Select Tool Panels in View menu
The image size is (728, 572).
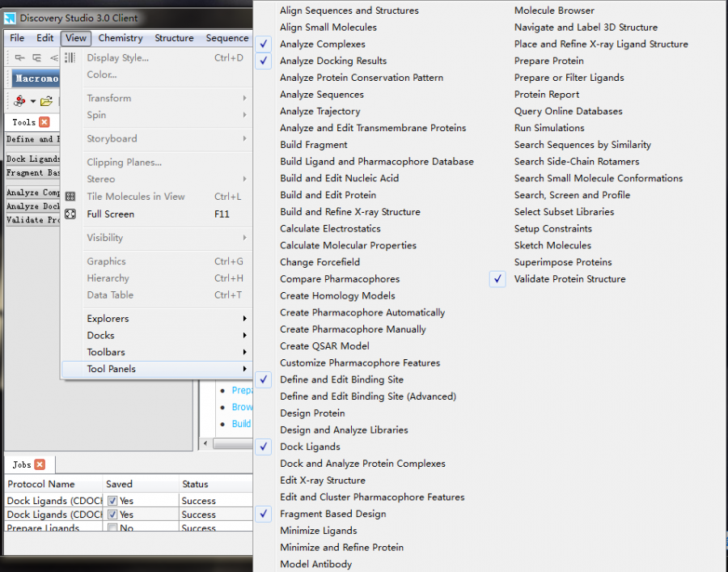click(157, 369)
